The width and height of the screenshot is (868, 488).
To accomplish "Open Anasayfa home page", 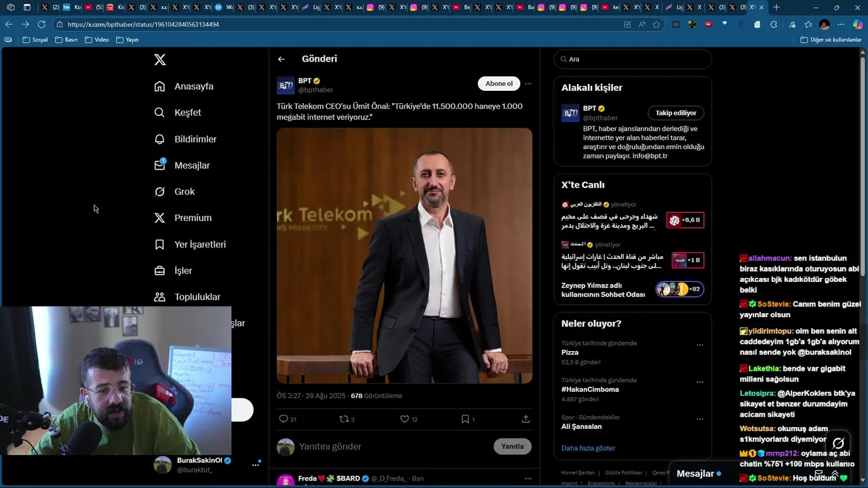I will point(184,86).
